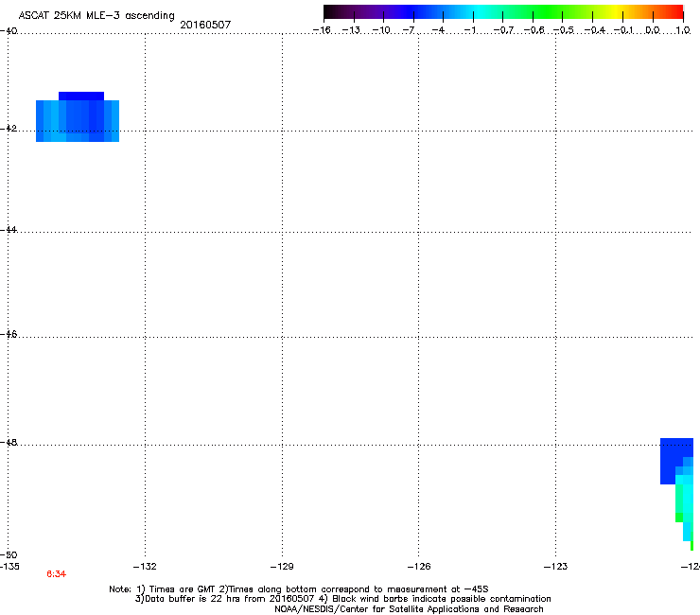
Task: Click the dark blue data block near -48 latitude
Action: pos(672,461)
